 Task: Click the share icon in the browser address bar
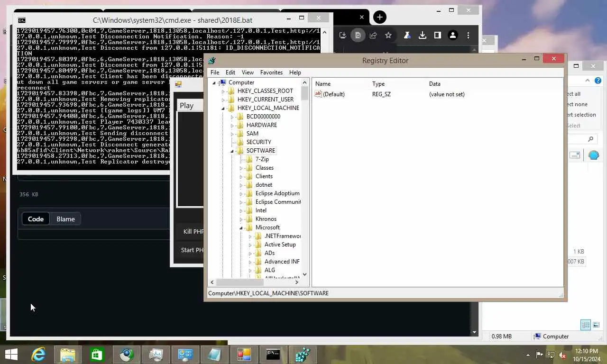click(373, 35)
